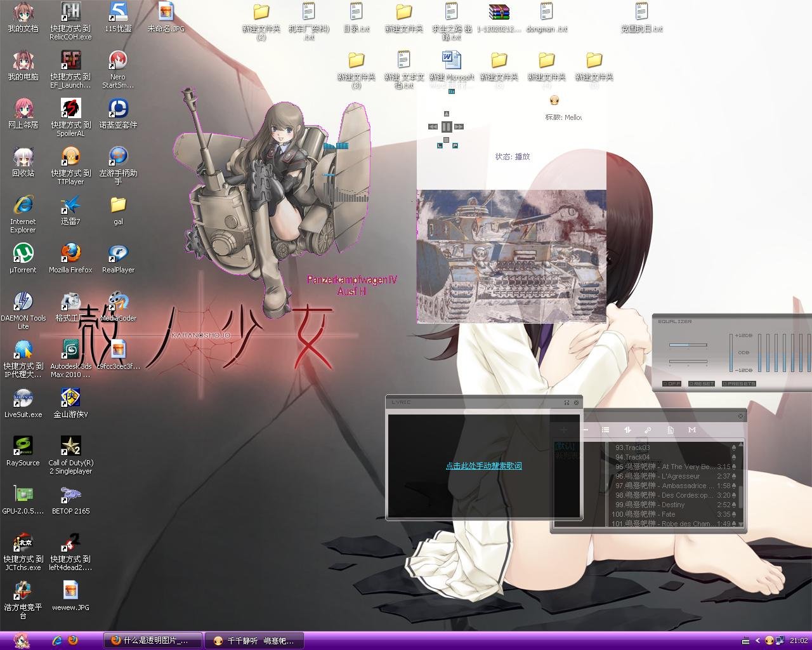Turn the equalizer OFF toggle
The height and width of the screenshot is (650, 812).
672,384
